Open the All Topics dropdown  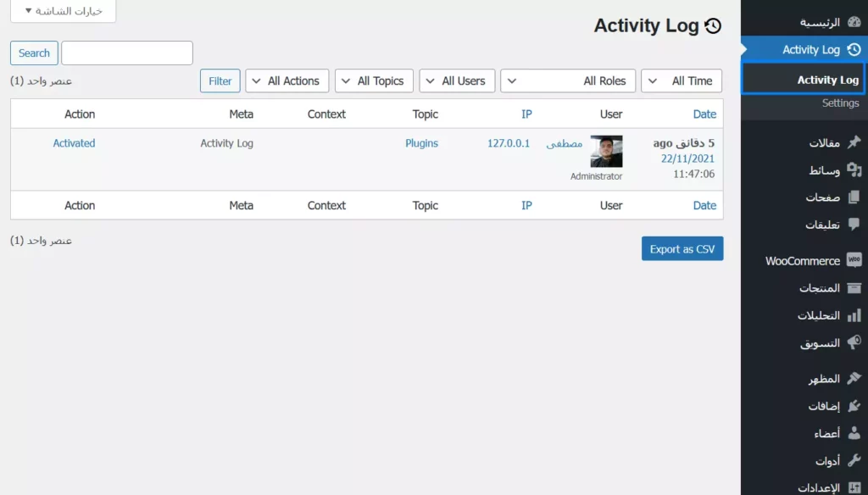point(374,81)
